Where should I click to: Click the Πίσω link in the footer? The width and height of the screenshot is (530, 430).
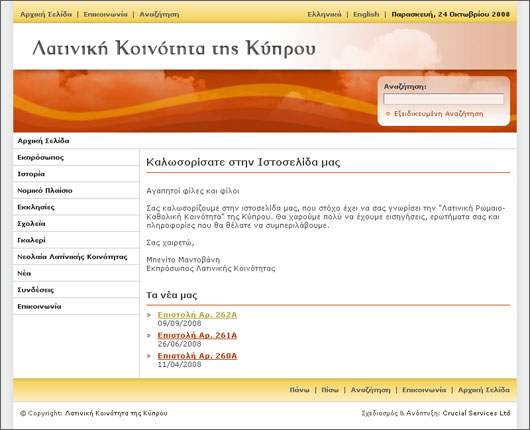330,390
